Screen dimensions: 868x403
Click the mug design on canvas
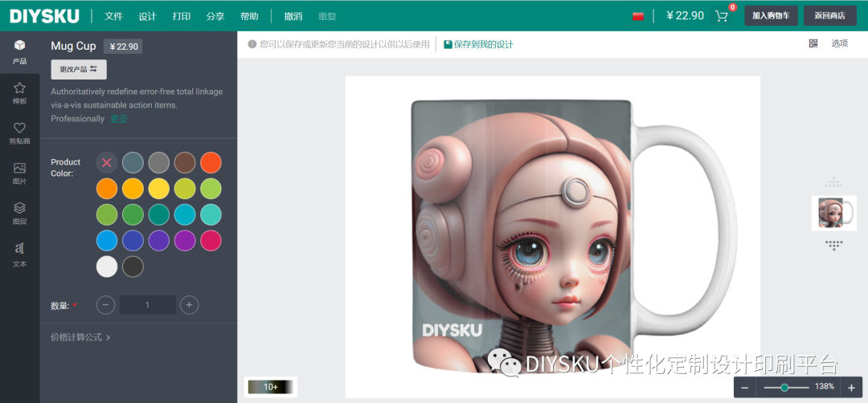pos(522,238)
